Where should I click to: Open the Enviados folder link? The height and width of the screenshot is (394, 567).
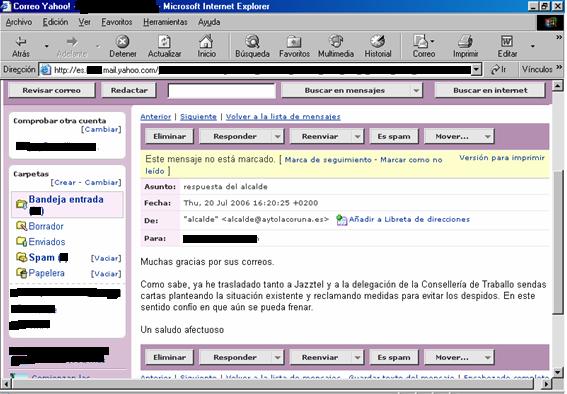click(x=47, y=242)
